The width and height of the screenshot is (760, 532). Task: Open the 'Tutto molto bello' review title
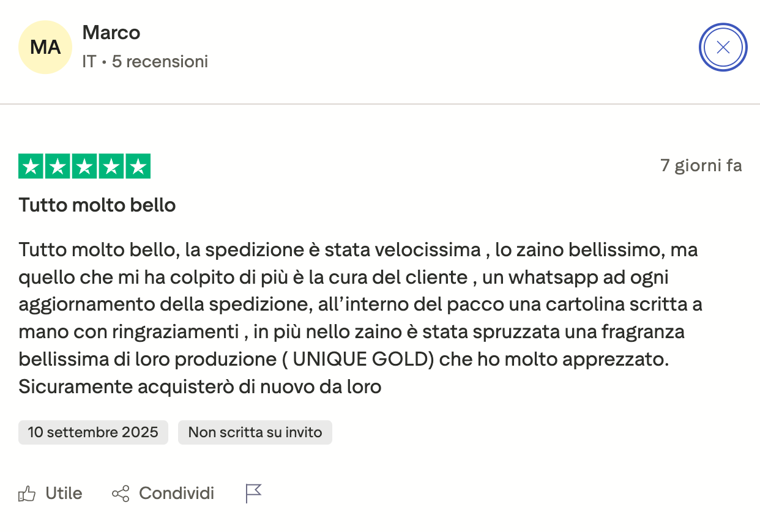pos(97,205)
